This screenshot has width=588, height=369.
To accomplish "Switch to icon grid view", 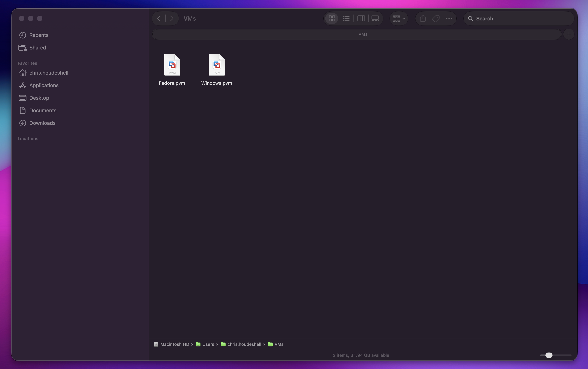I will 332,18.
